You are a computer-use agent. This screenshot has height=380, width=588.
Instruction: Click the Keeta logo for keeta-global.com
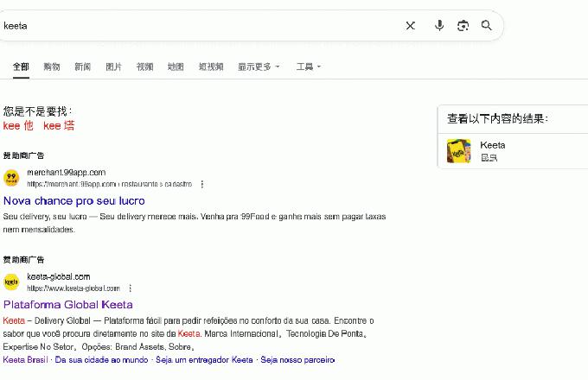[11, 282]
